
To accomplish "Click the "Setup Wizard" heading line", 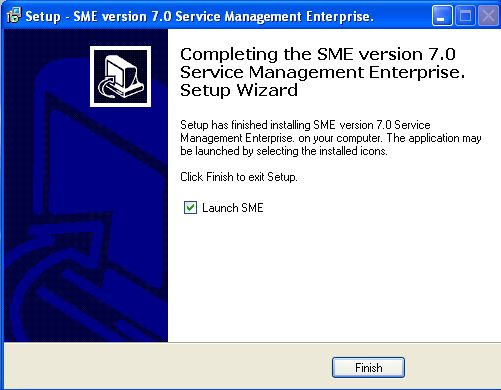I will coord(239,90).
